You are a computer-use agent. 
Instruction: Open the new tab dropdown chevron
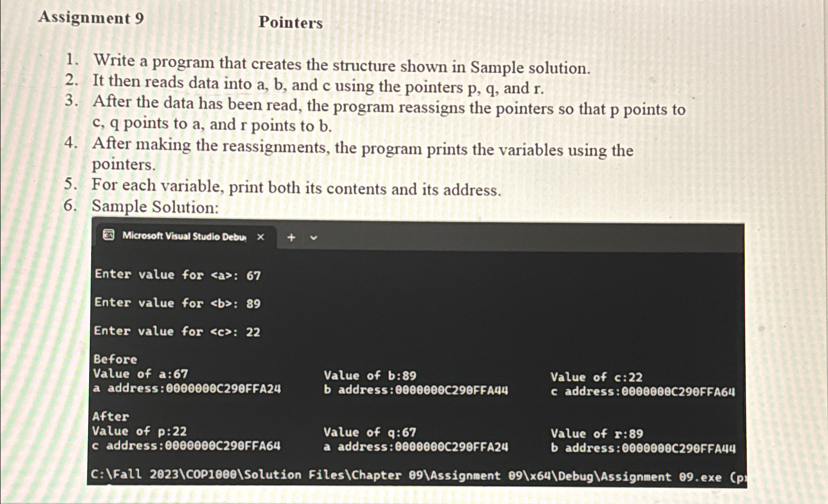click(314, 237)
